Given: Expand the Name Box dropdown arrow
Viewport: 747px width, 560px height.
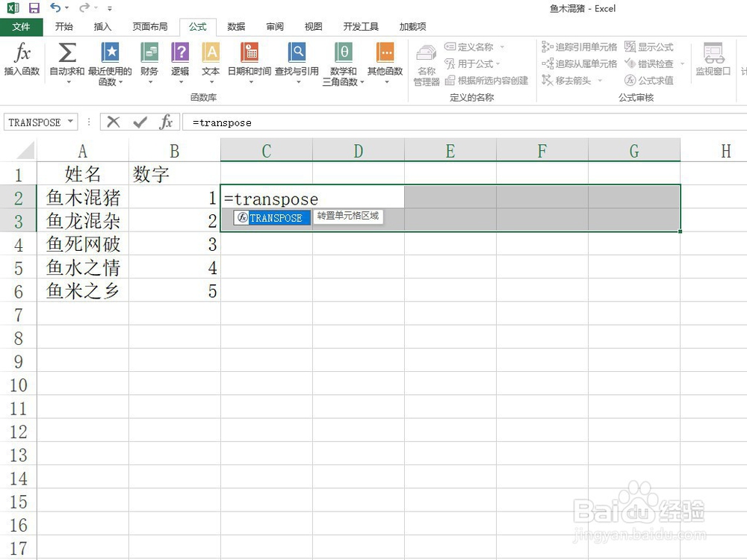Looking at the screenshot, I should pyautogui.click(x=70, y=122).
